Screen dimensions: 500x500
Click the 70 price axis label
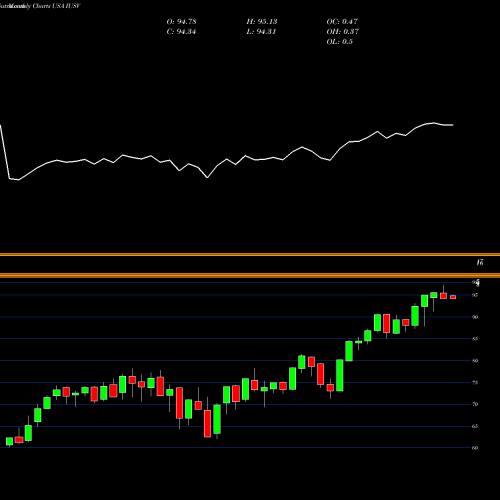coord(475,404)
